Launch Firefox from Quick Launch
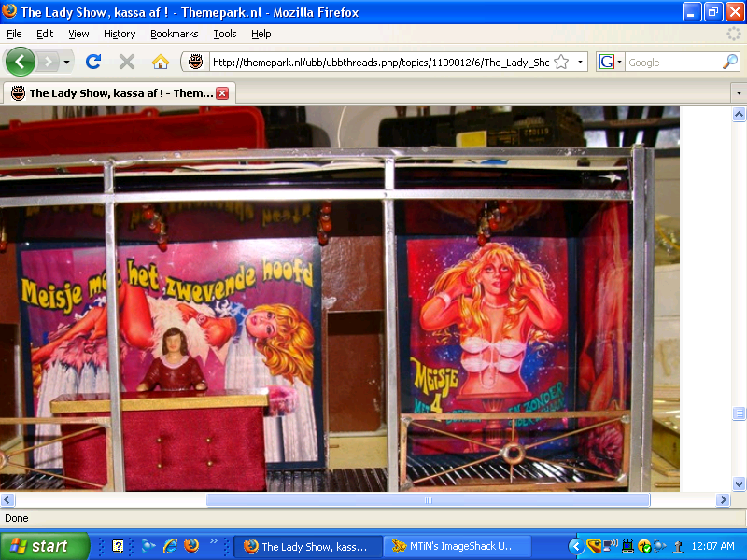Screen dimensions: 747x560 coord(191,546)
